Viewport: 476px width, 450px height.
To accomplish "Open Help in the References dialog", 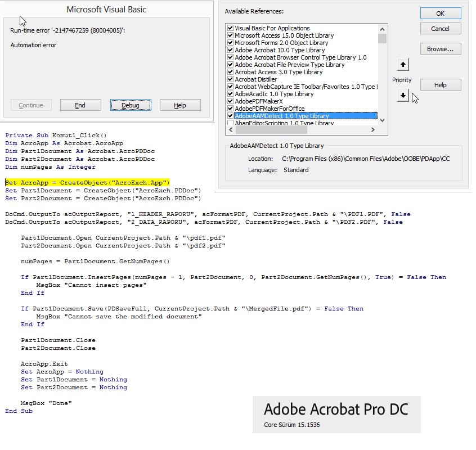I will (441, 85).
